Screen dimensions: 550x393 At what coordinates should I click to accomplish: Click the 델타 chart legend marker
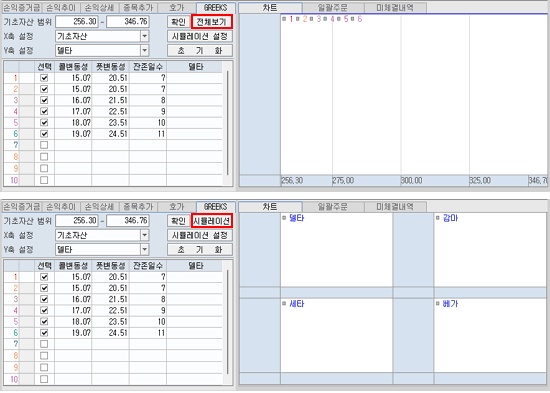pos(284,218)
